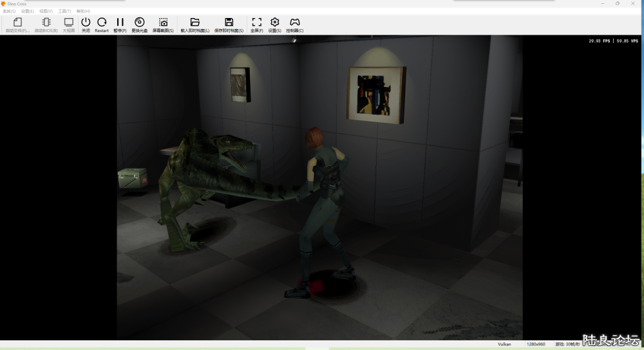Click the Start File (启动文件) toolbar icon
This screenshot has height=350, width=644.
click(x=17, y=24)
